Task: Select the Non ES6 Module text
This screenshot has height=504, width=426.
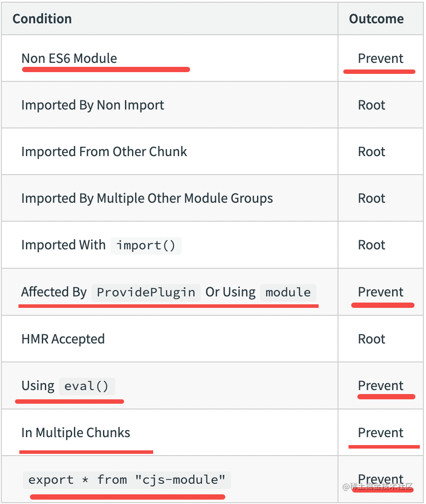Action: [69, 58]
